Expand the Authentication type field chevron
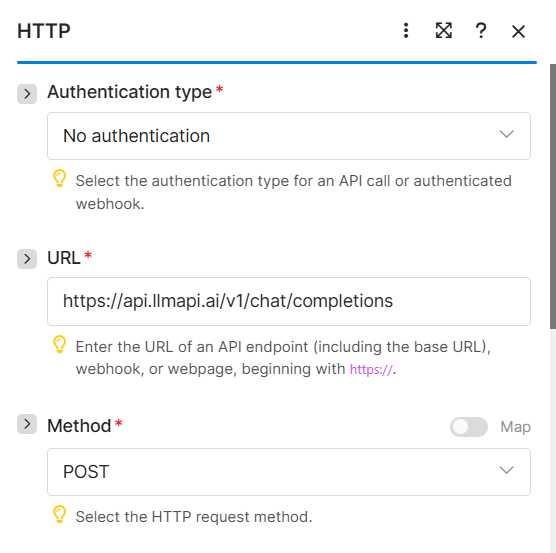The height and width of the screenshot is (553, 556). coord(27,94)
